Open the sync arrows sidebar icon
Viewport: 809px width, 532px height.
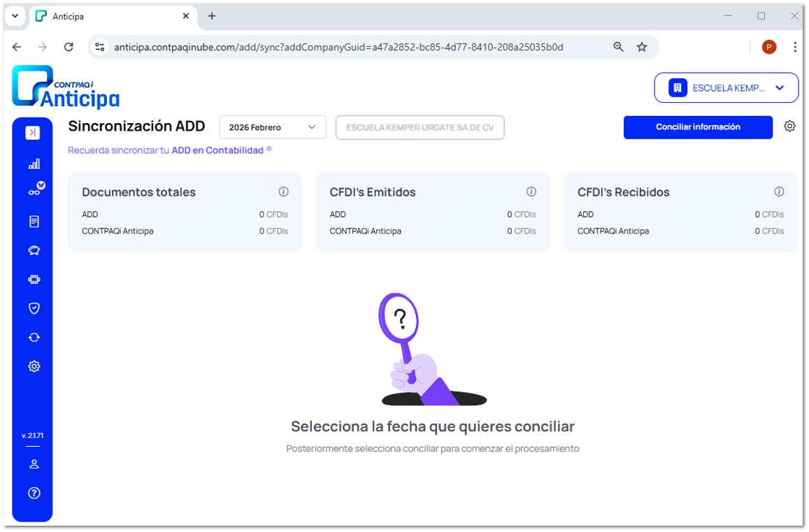coord(34,337)
